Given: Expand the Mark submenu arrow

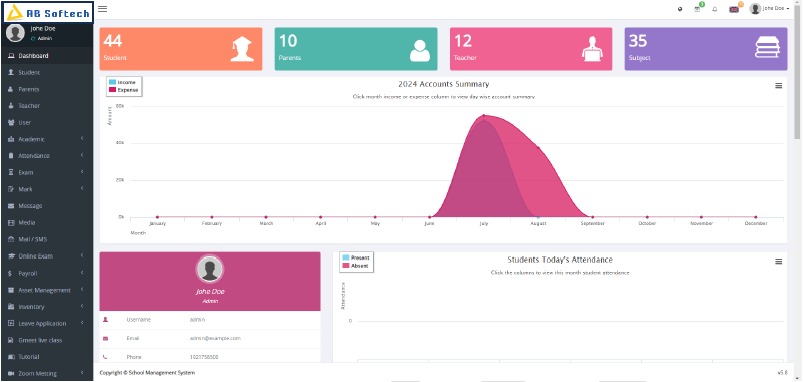Looking at the screenshot, I should coord(82,188).
